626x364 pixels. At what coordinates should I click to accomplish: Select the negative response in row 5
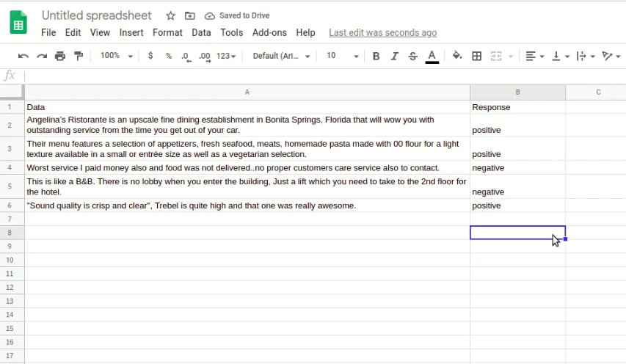pos(518,186)
